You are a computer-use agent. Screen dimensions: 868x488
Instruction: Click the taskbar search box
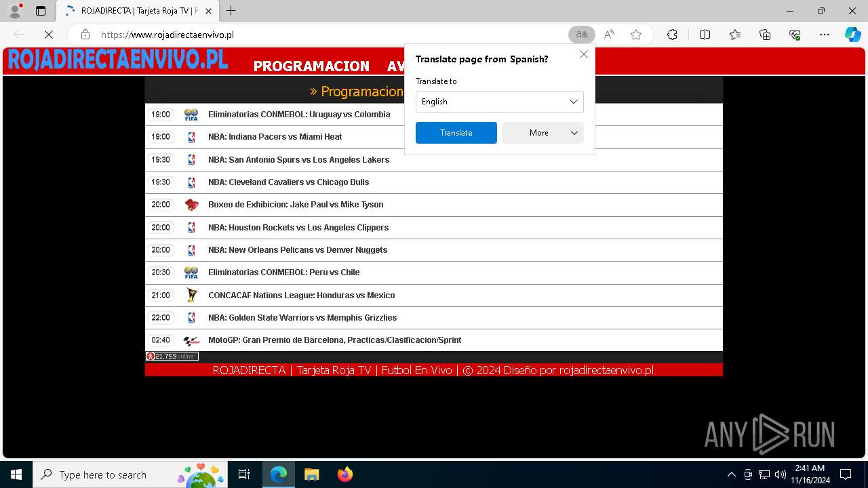click(x=130, y=474)
